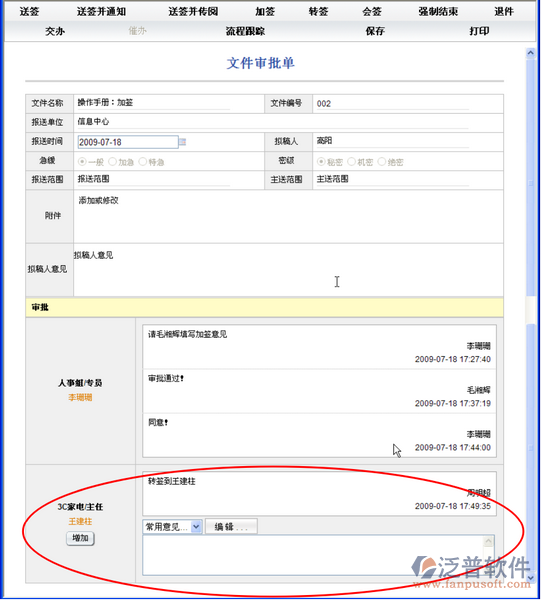Click 打印 to print the form

point(479,31)
